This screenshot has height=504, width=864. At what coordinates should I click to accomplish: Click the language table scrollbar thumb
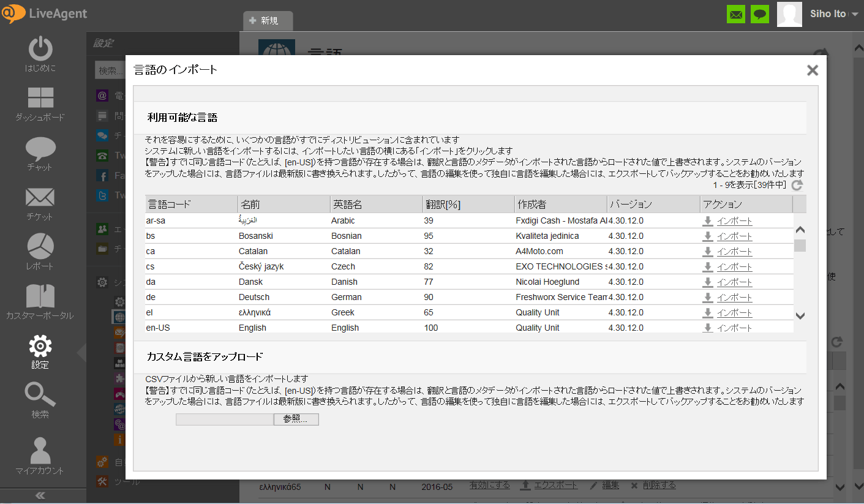(800, 246)
